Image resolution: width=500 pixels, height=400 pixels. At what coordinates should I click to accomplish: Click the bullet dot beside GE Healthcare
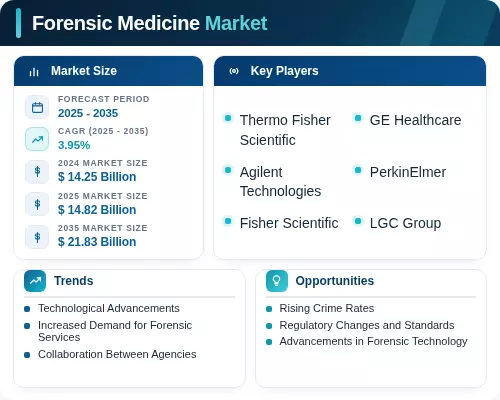click(x=358, y=118)
